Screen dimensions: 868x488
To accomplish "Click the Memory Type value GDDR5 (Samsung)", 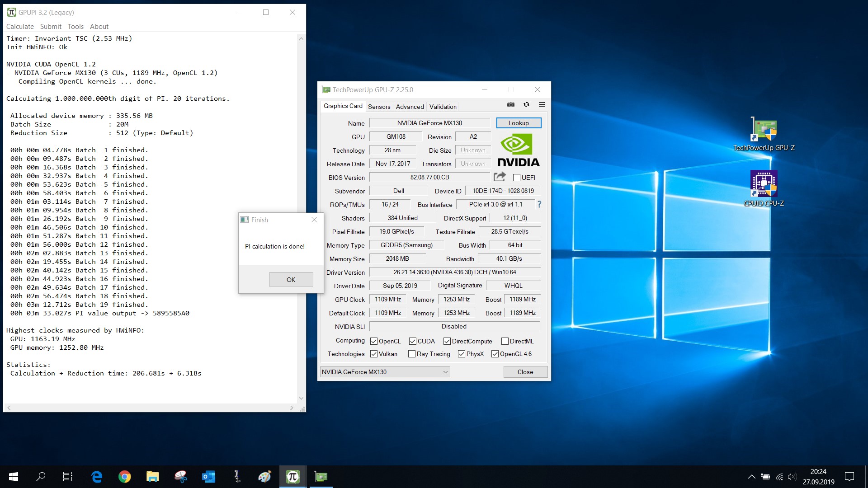I will tap(406, 245).
